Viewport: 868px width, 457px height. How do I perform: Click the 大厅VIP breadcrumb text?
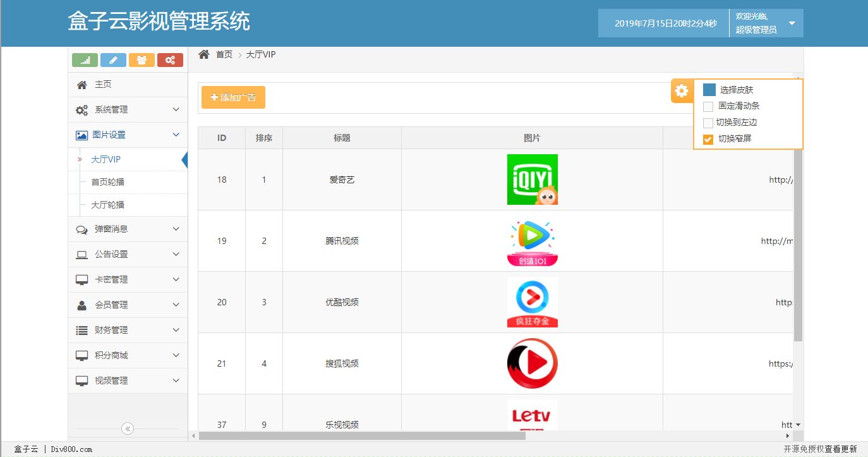point(261,54)
